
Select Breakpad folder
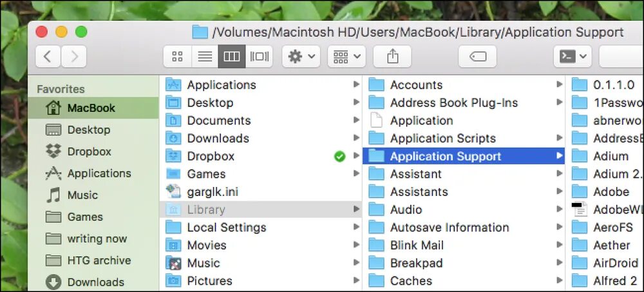pyautogui.click(x=464, y=263)
